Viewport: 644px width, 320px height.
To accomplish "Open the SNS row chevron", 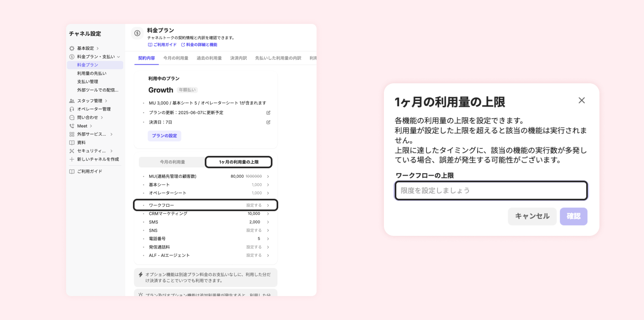I will tap(268, 231).
